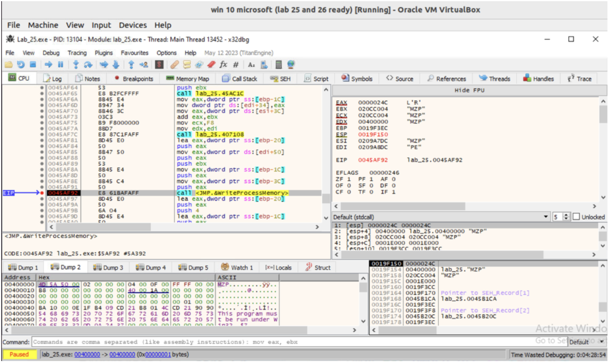Start trace over from the toolbar
The image size is (608, 364).
[x=116, y=65]
